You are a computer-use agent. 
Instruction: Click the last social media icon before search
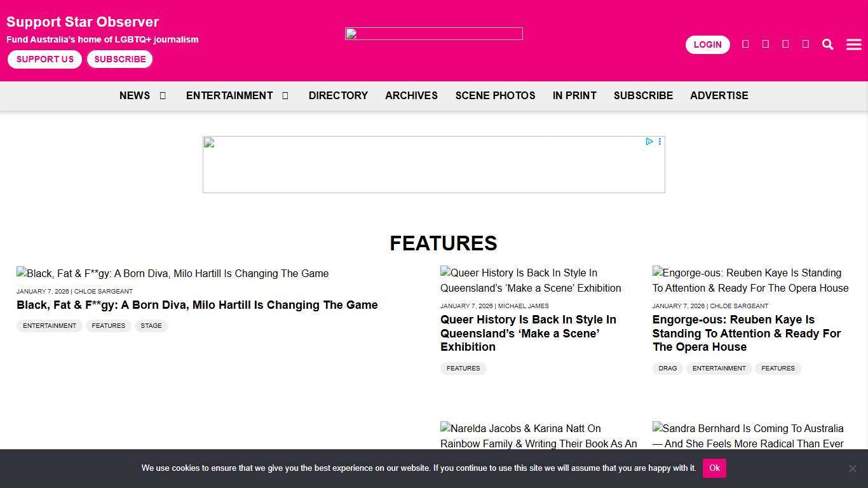804,44
